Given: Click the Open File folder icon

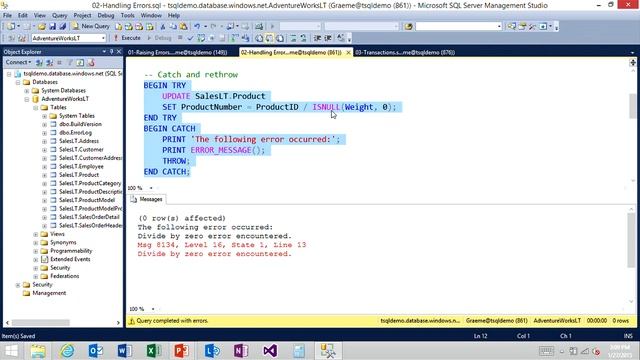Looking at the screenshot, I should coord(42,26).
